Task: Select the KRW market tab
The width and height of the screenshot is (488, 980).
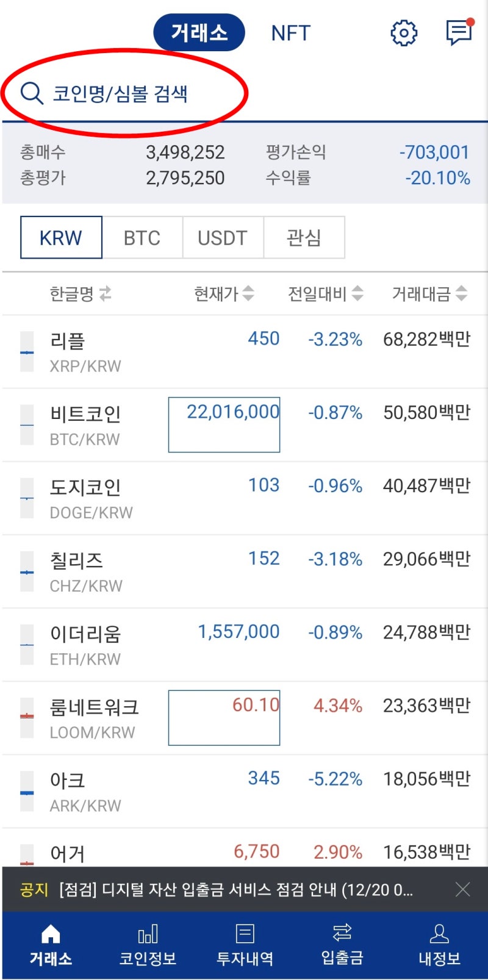Action: click(x=60, y=238)
